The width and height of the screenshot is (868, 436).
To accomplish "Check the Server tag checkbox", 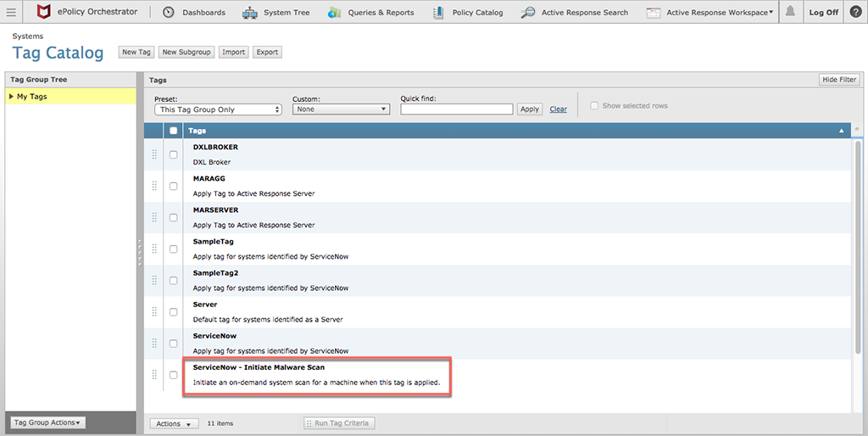I will (173, 312).
